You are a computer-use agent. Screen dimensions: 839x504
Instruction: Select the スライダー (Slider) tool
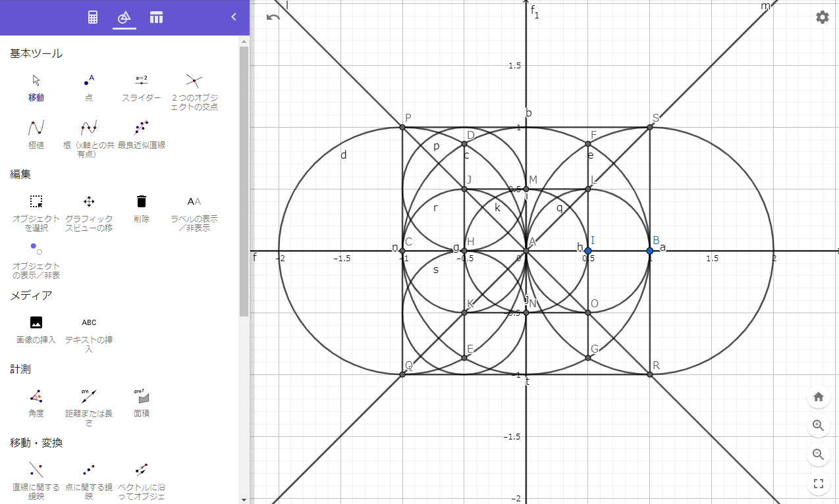[142, 88]
